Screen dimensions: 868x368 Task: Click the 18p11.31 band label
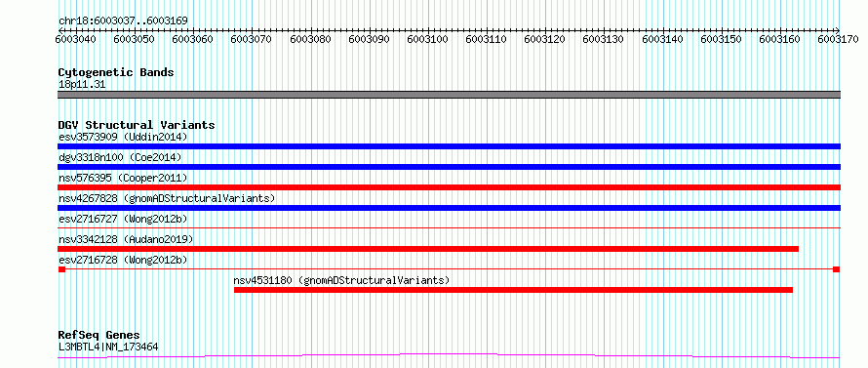(82, 84)
